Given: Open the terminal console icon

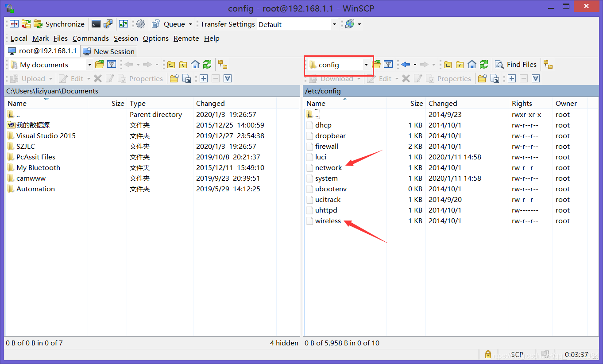Looking at the screenshot, I should pyautogui.click(x=96, y=24).
